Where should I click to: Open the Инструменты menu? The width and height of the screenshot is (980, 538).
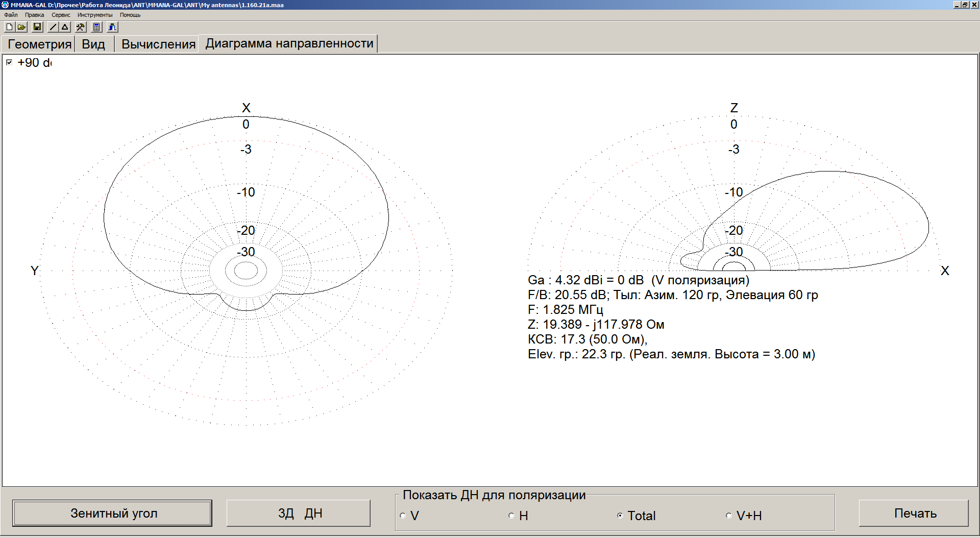coord(95,15)
